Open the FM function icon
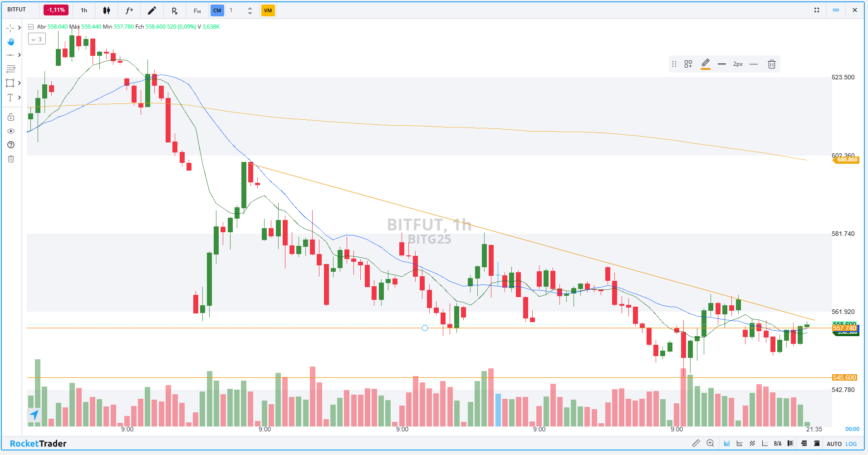Viewport: 868px width, 455px height. [x=196, y=10]
